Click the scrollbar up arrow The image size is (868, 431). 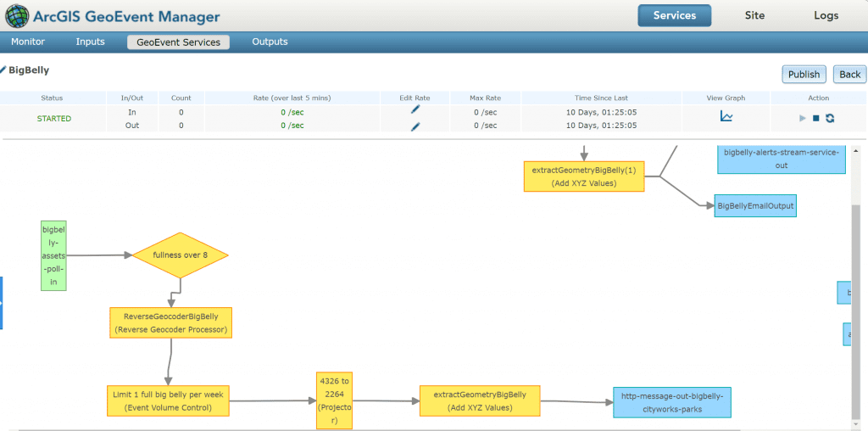click(x=856, y=151)
